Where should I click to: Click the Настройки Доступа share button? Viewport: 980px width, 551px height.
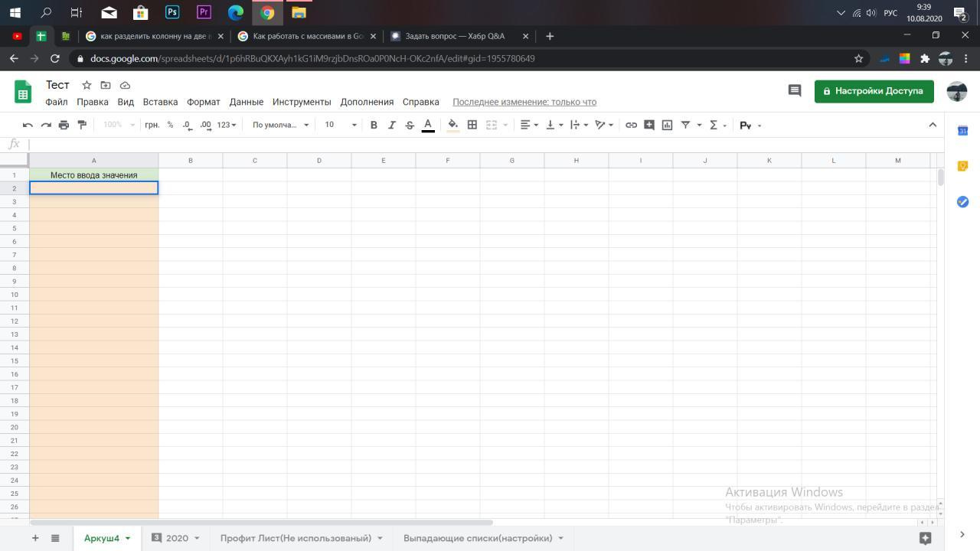pos(874,91)
